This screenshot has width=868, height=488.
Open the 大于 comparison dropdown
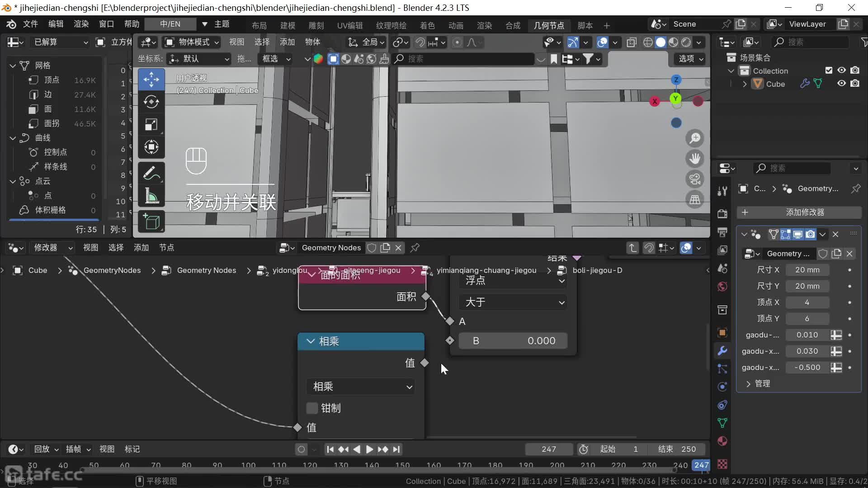(x=513, y=302)
